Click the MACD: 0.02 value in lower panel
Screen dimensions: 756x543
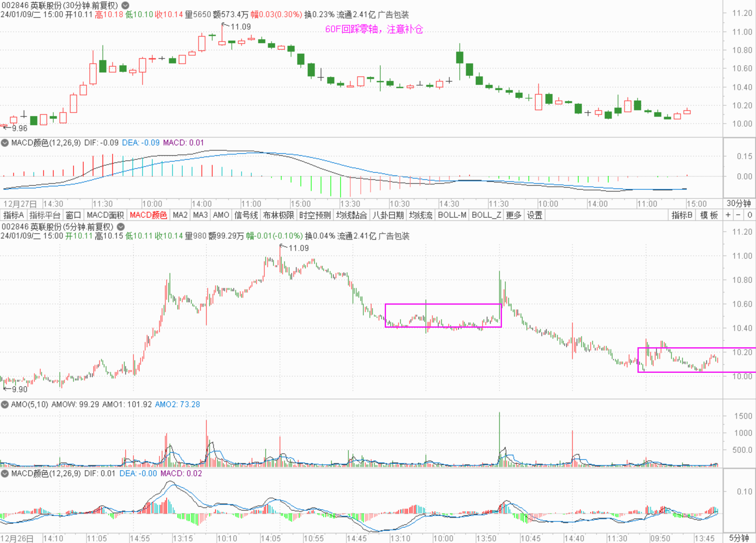point(181,473)
